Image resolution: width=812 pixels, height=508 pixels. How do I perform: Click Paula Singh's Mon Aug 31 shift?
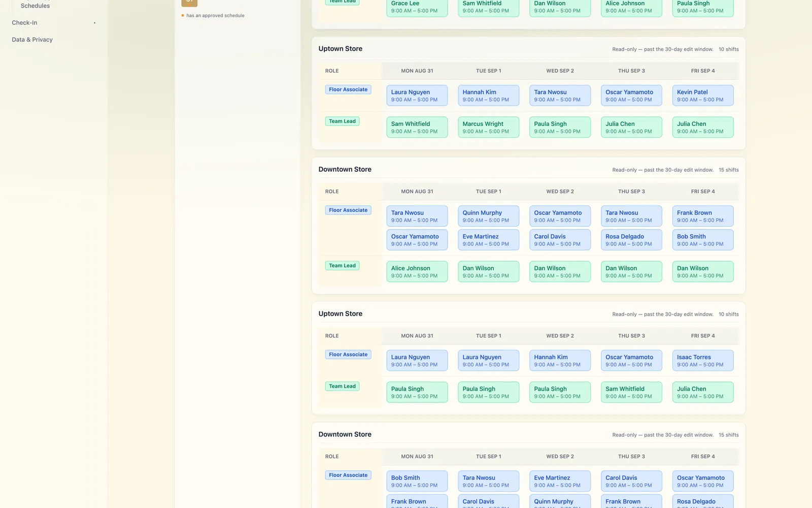pyautogui.click(x=417, y=392)
